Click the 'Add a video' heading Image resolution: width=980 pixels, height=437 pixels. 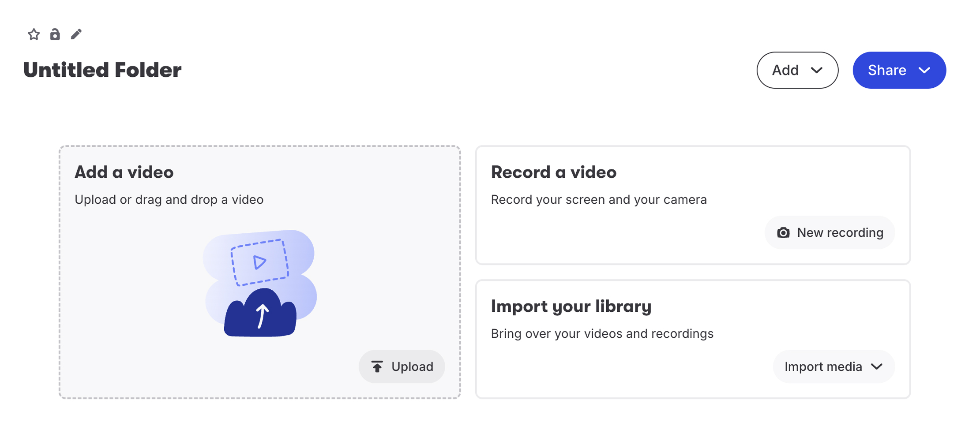(124, 172)
